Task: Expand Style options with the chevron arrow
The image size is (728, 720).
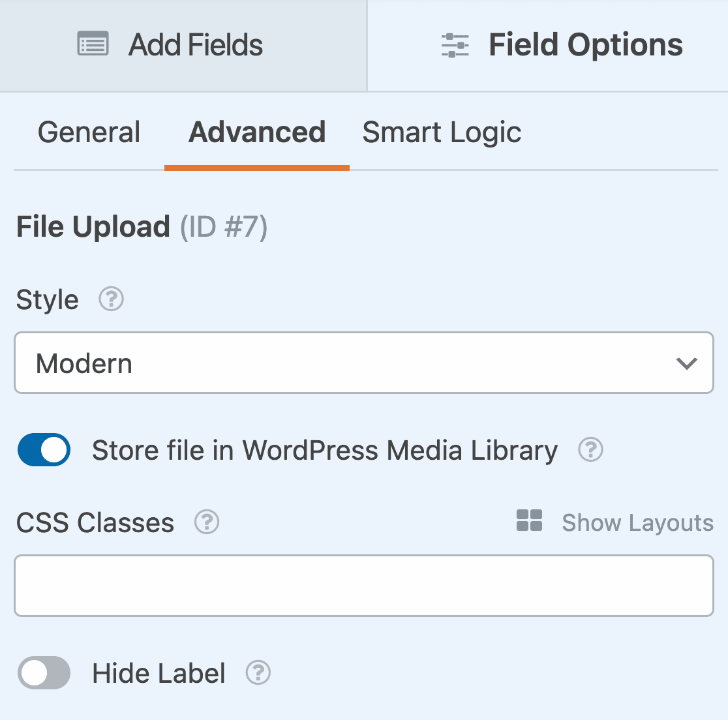Action: click(687, 363)
